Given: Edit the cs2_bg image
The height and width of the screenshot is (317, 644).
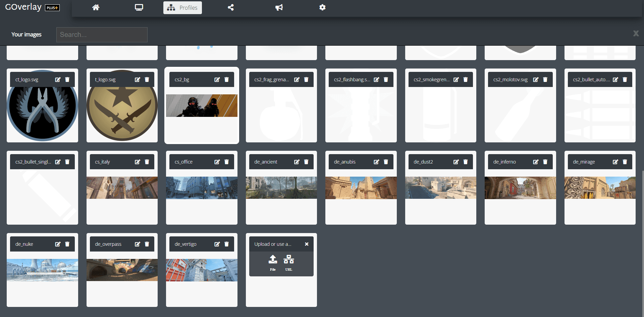Looking at the screenshot, I should 217,80.
